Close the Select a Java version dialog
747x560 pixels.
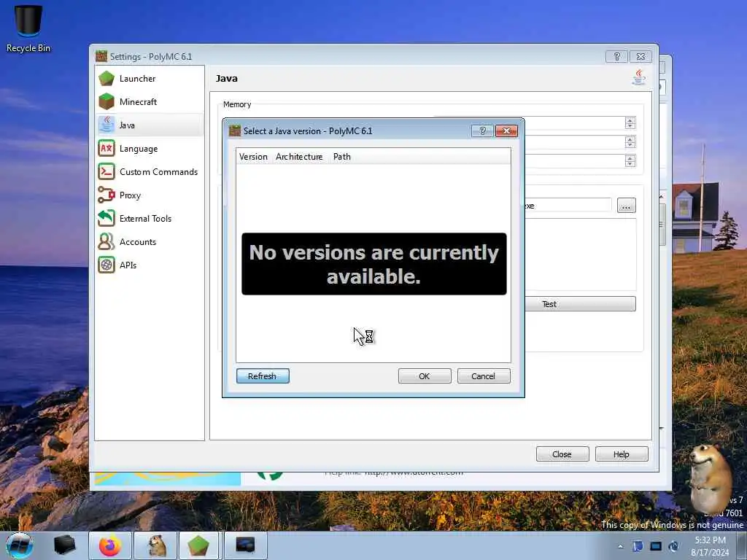[506, 131]
